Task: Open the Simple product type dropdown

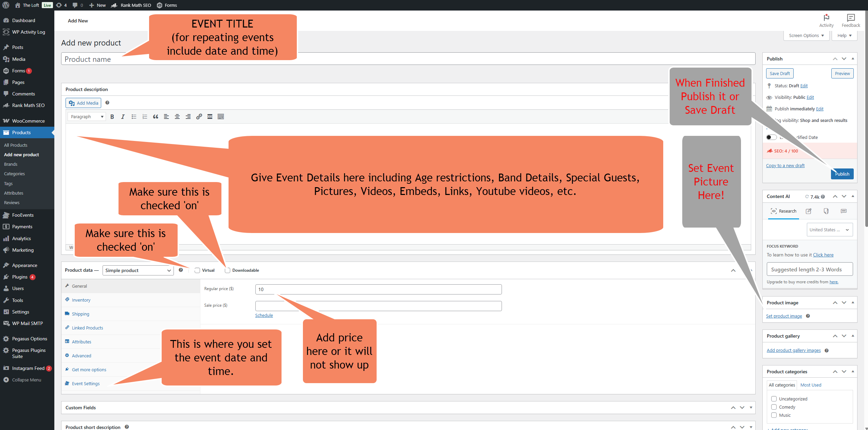Action: (x=138, y=270)
